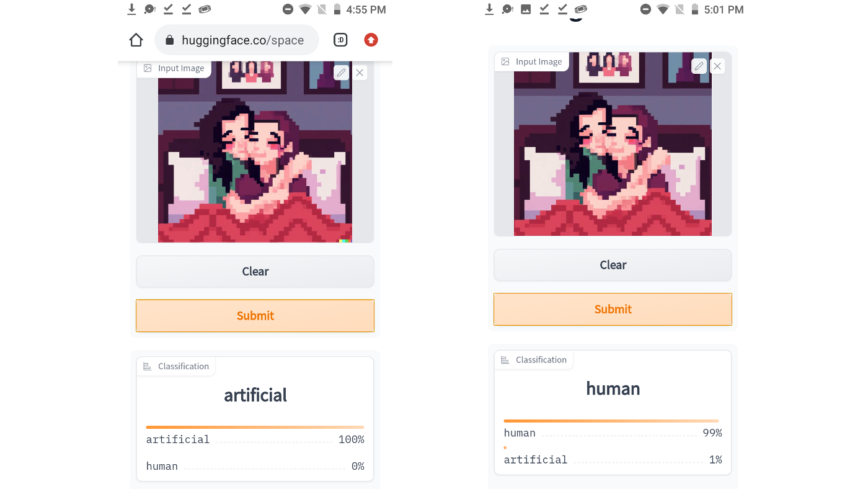Open the tab switcher icon
The width and height of the screenshot is (868, 489).
pyautogui.click(x=340, y=40)
